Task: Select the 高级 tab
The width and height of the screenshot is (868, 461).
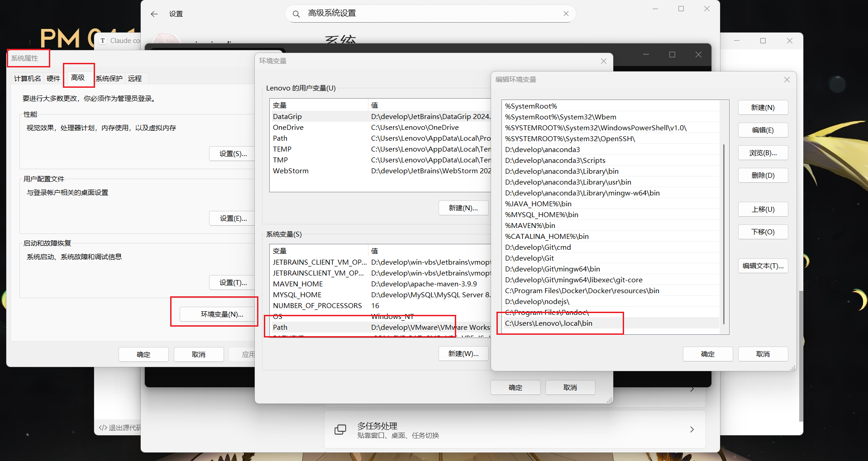Action: [x=78, y=78]
